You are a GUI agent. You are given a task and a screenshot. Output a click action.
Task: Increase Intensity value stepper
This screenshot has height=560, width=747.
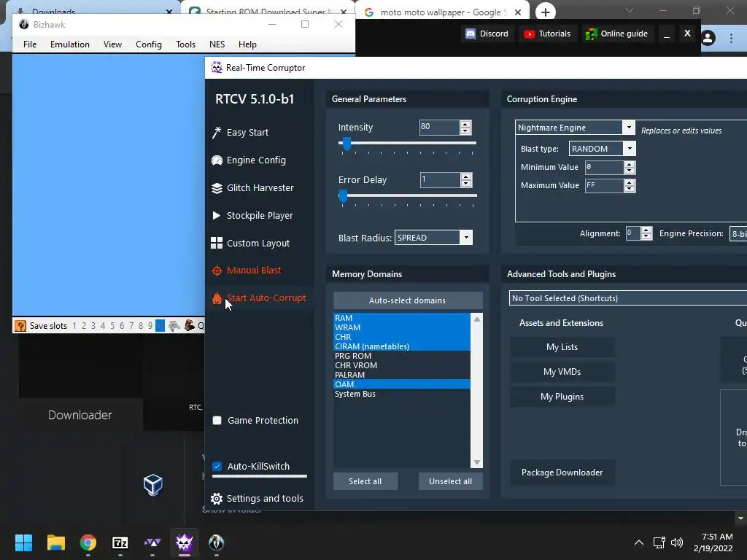tap(465, 124)
